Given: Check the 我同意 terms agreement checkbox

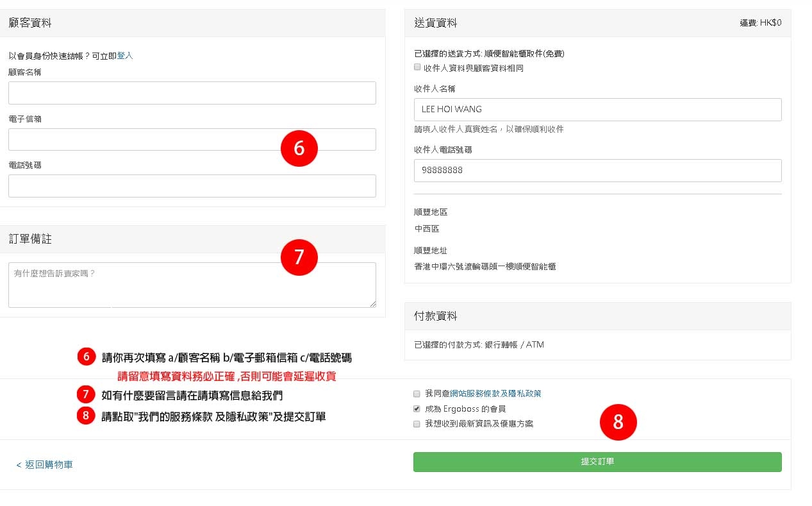Looking at the screenshot, I should pos(417,394).
